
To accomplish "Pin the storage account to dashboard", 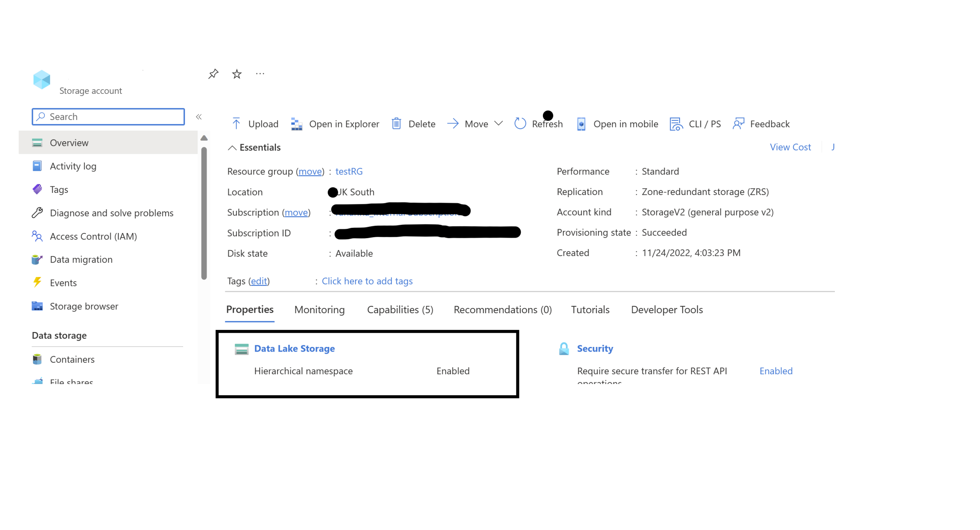I will click(213, 74).
